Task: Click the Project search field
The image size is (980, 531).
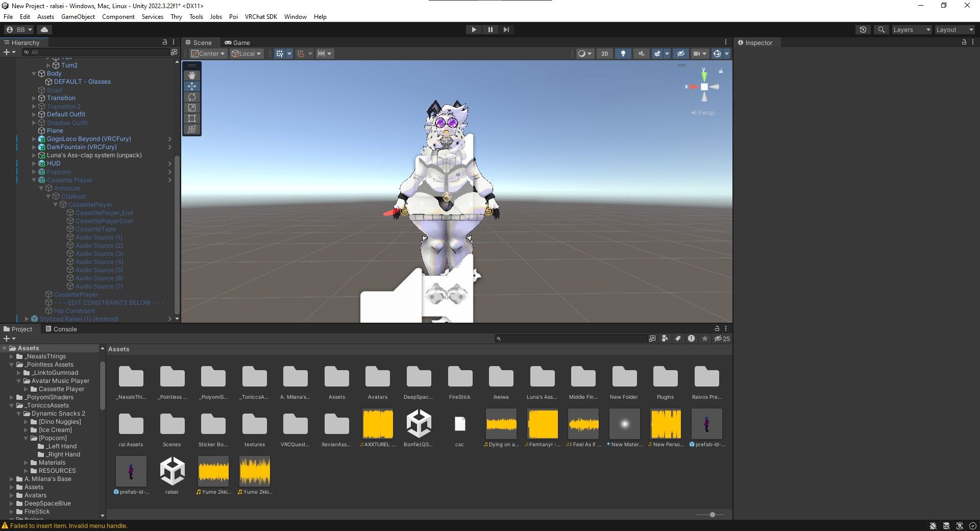Action: 571,339
